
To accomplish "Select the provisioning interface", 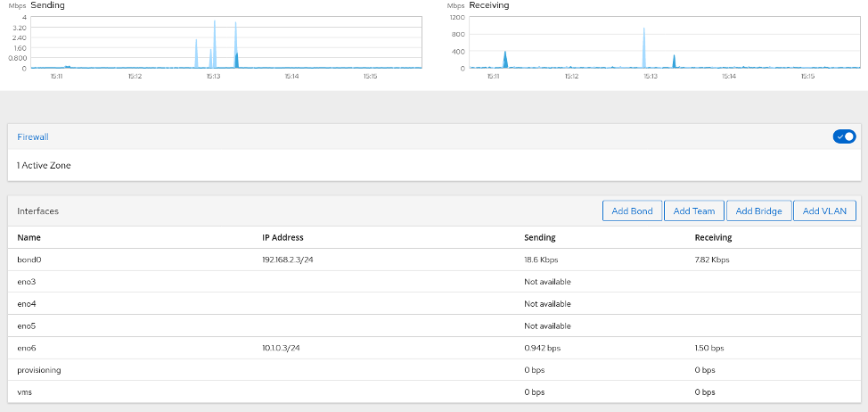I will pos(39,369).
